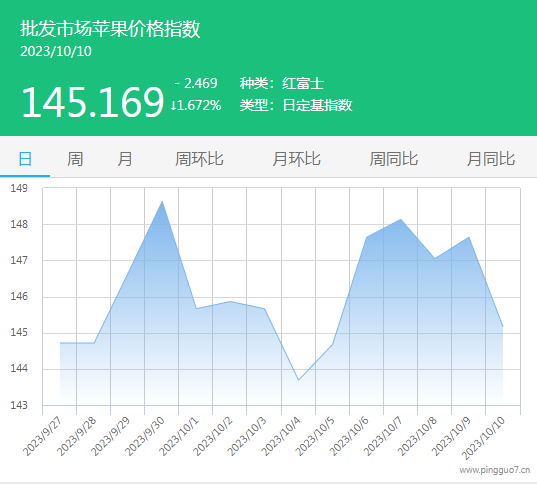Select the 周同比 tab
The image size is (537, 484).
click(394, 159)
